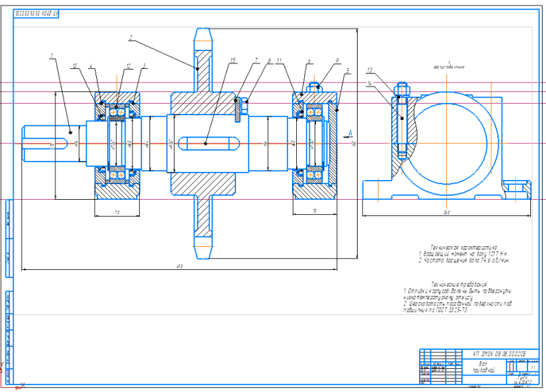
Task: Select callout label 14 in side view
Action: [369, 83]
